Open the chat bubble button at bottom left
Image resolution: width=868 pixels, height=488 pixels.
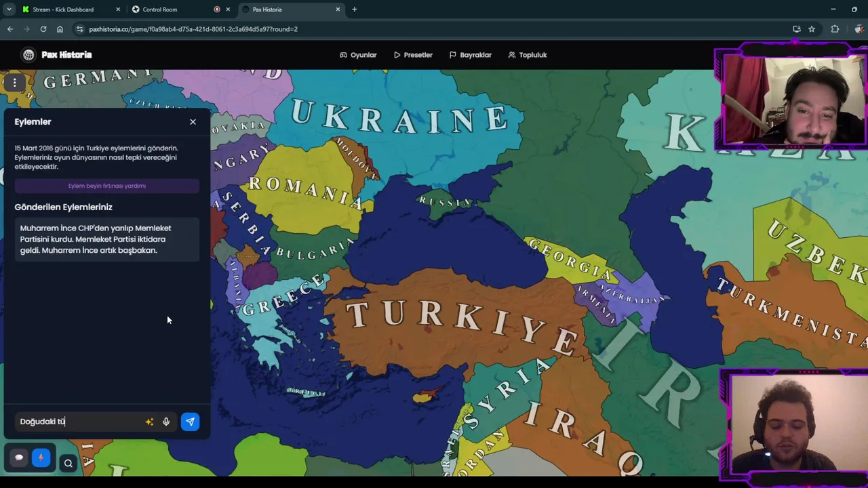click(19, 457)
